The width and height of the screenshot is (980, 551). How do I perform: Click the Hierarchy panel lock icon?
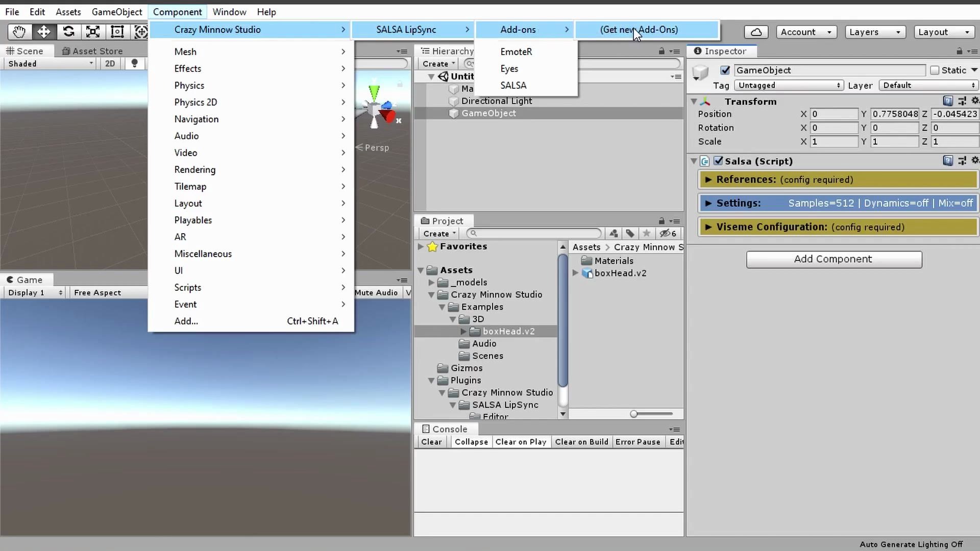(661, 51)
